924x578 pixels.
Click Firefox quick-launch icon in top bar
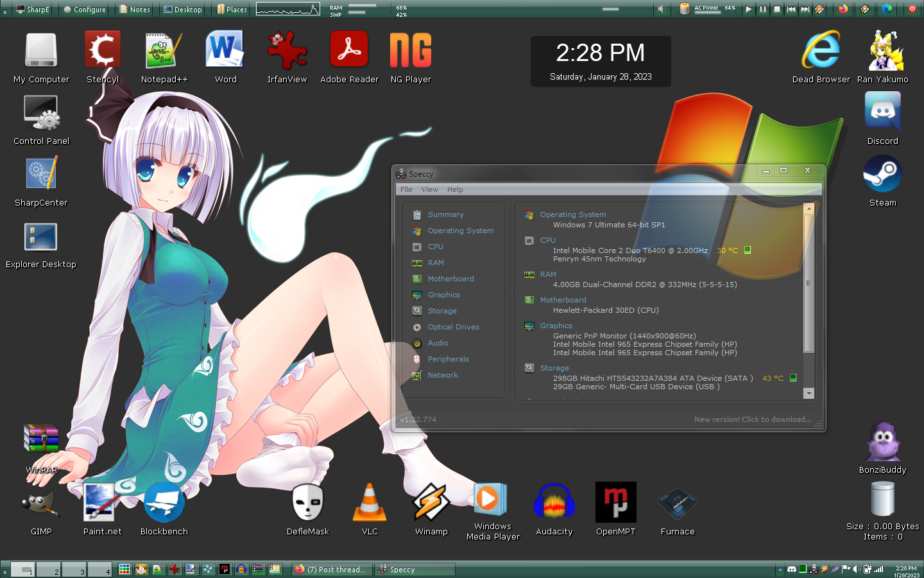[843, 9]
